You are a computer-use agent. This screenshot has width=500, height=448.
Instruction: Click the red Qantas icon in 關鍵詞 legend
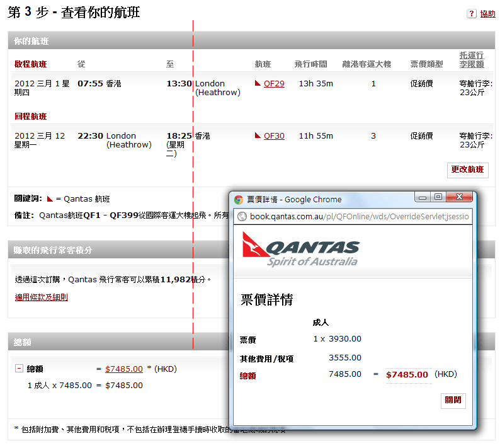(50, 199)
